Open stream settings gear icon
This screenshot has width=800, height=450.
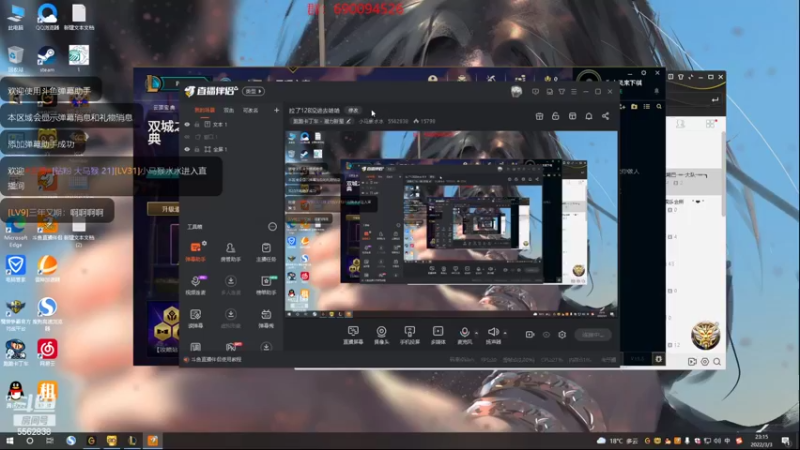(562, 335)
